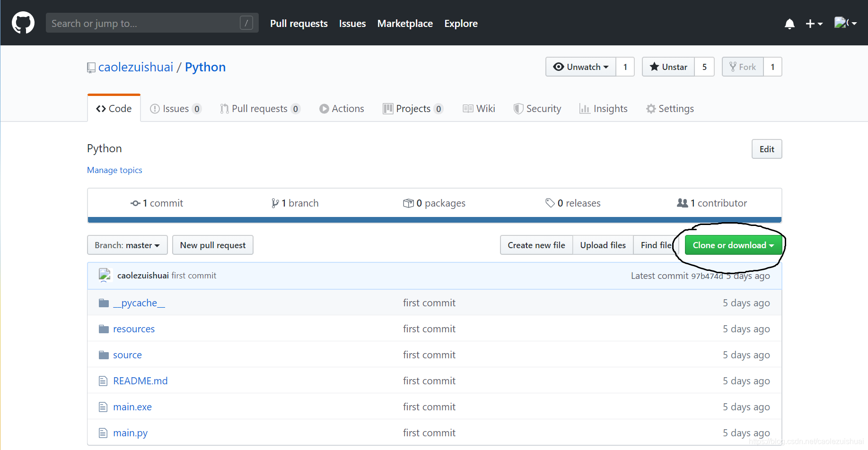Click the Fork button
The width and height of the screenshot is (868, 450).
[x=743, y=67]
